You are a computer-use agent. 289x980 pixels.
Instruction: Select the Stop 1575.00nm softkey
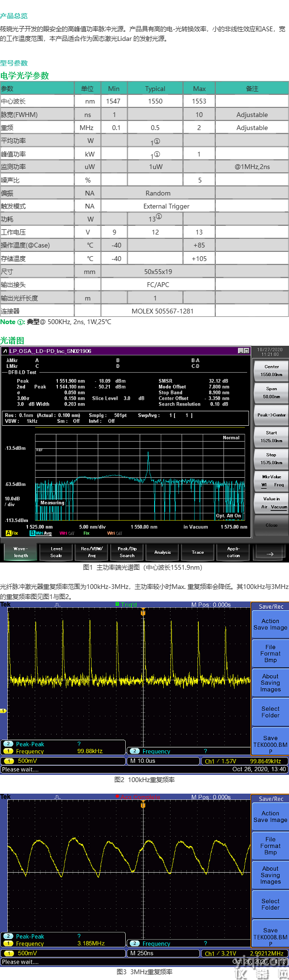point(271,458)
